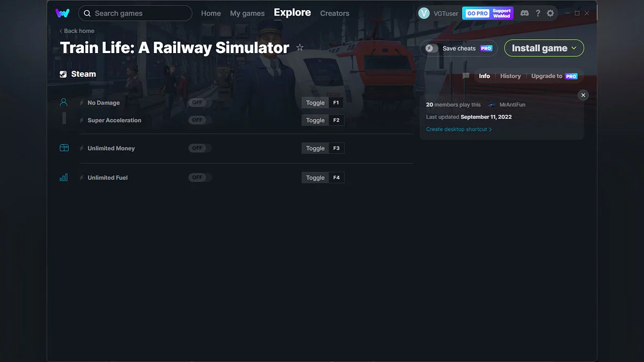Click the WeMod logo icon

tap(62, 13)
